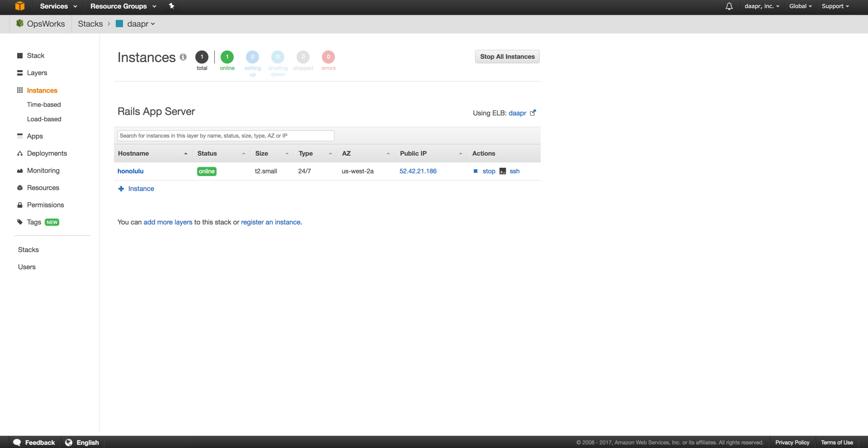Click Stop All Instances button
Viewport: 868px width, 448px height.
click(507, 57)
